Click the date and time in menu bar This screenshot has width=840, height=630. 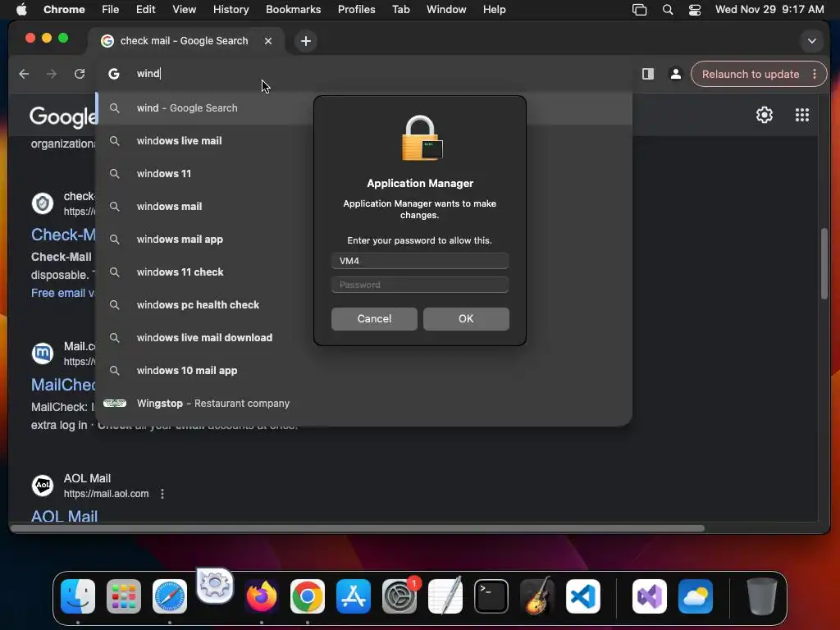click(x=769, y=10)
